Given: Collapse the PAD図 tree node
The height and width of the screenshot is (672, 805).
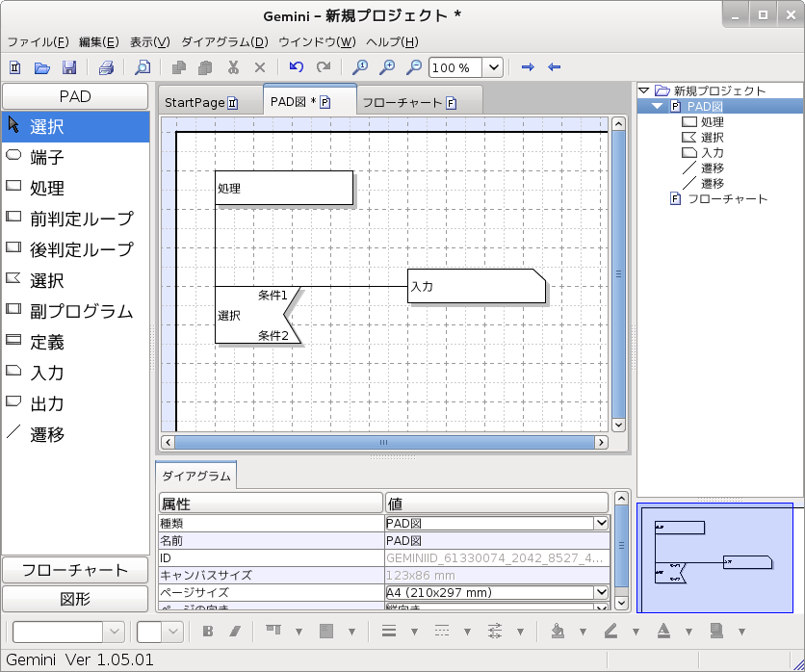Looking at the screenshot, I should [657, 106].
